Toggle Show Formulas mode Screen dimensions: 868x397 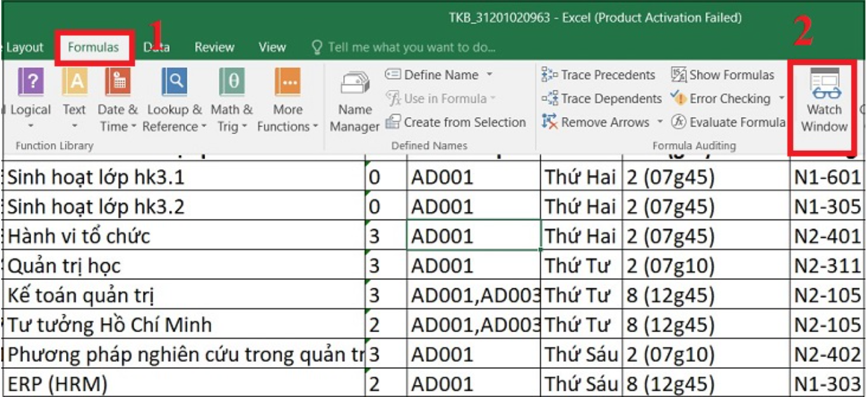point(723,75)
